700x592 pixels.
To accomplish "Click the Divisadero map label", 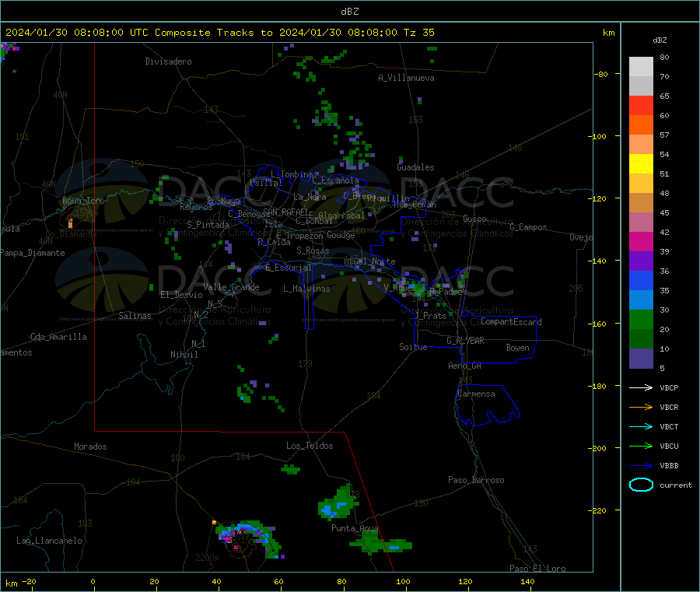I will [168, 61].
